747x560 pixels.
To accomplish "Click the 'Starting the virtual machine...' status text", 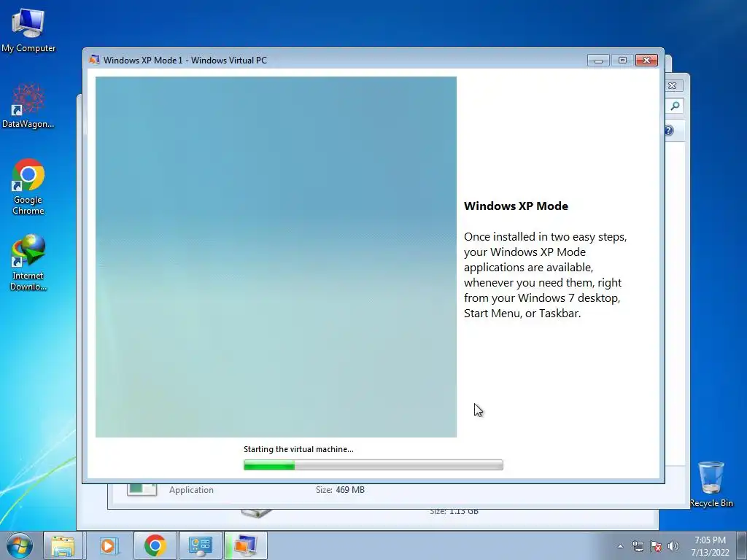I will [298, 449].
